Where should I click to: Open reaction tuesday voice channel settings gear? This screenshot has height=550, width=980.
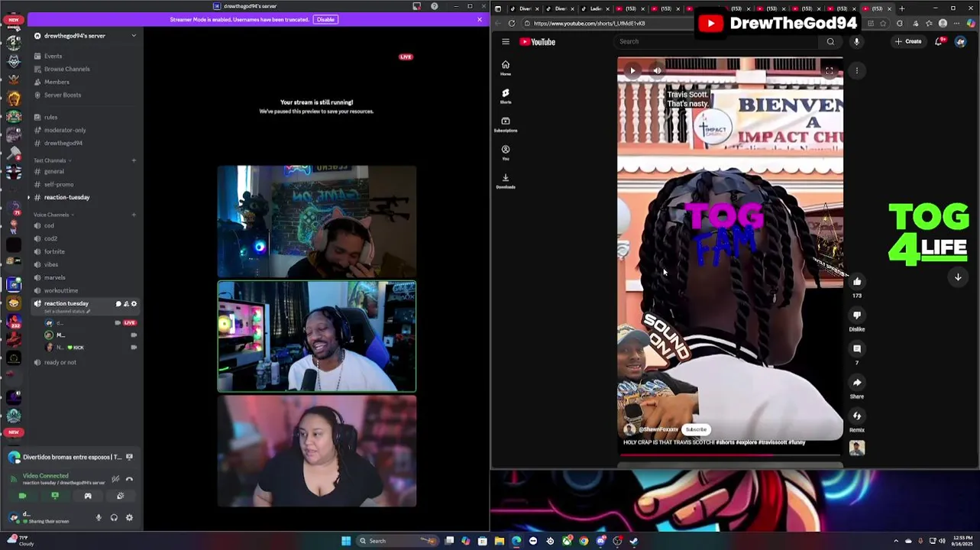pyautogui.click(x=134, y=304)
